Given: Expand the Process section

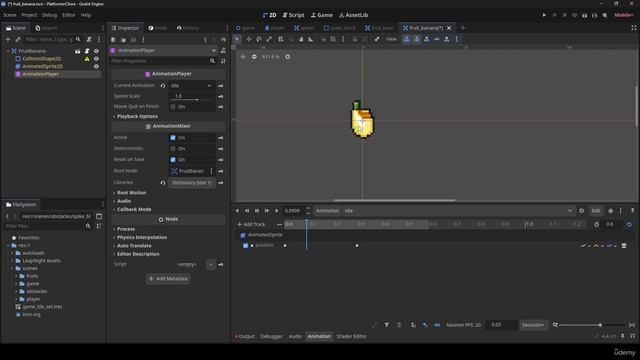Looking at the screenshot, I should (126, 229).
